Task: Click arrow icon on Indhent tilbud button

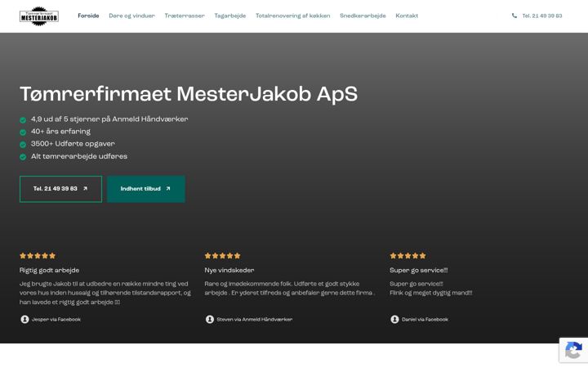Action: tap(168, 189)
